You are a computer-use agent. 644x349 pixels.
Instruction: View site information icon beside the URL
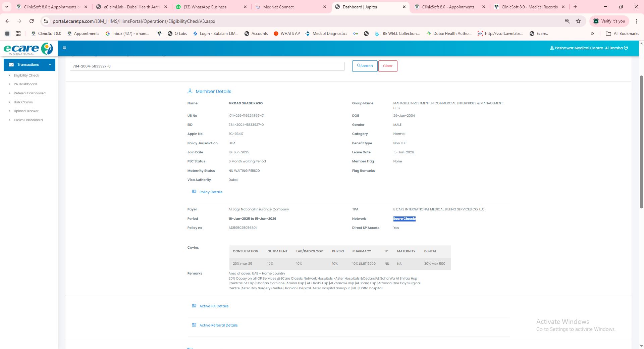click(46, 21)
